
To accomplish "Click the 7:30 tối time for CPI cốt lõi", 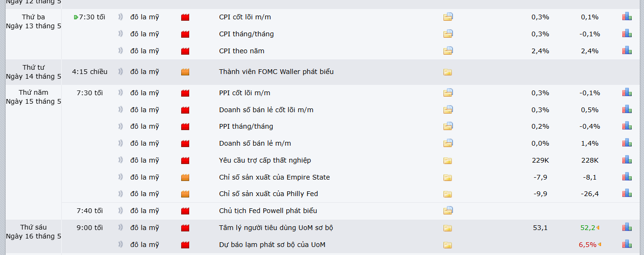I will click(x=92, y=17).
